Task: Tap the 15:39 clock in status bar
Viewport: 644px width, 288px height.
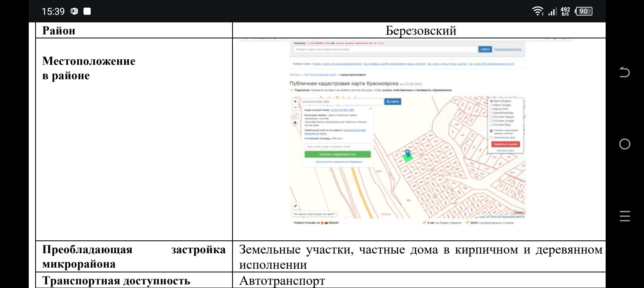Action: click(53, 11)
